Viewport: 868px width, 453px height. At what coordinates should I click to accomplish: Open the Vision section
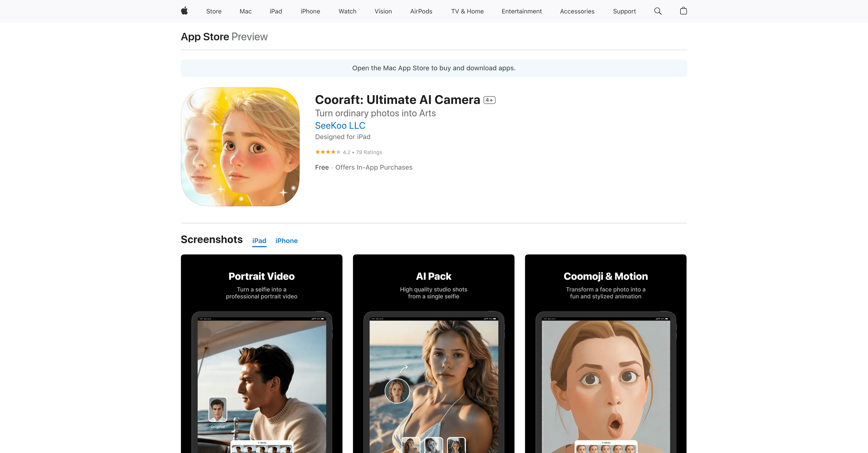tap(383, 11)
